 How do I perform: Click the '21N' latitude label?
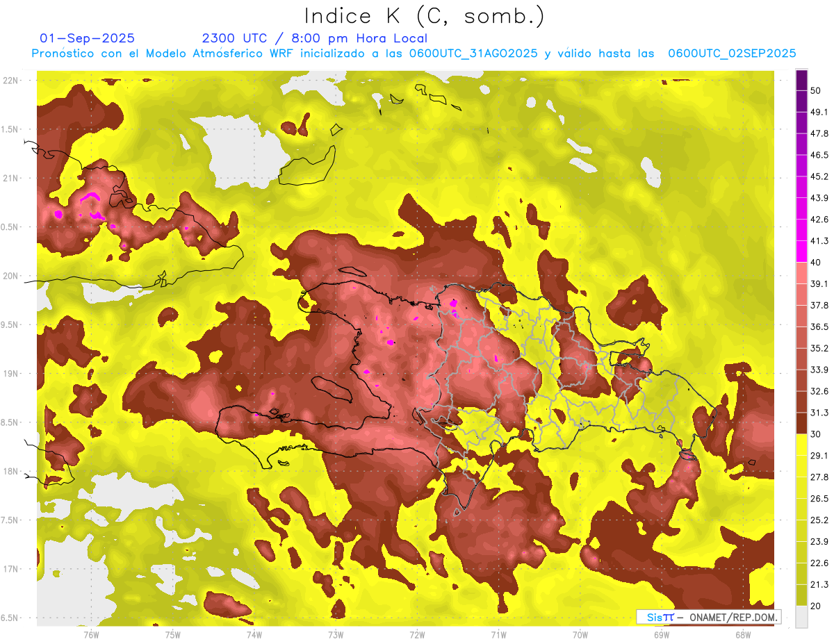(x=11, y=178)
